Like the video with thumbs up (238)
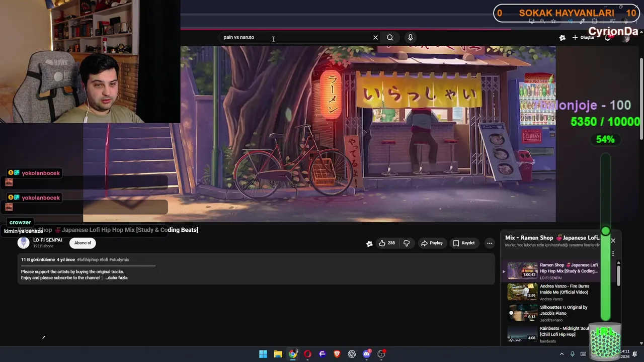This screenshot has width=644, height=362. 387,243
